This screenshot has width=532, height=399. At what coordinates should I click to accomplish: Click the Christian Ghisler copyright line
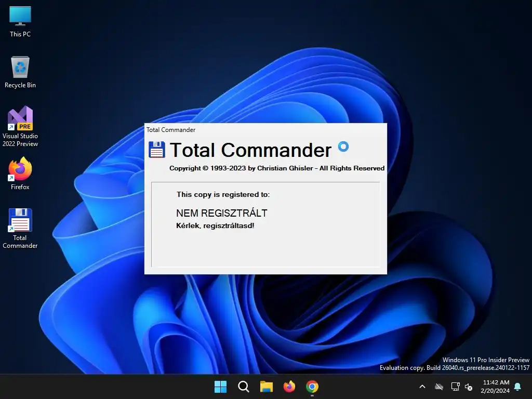(277, 168)
